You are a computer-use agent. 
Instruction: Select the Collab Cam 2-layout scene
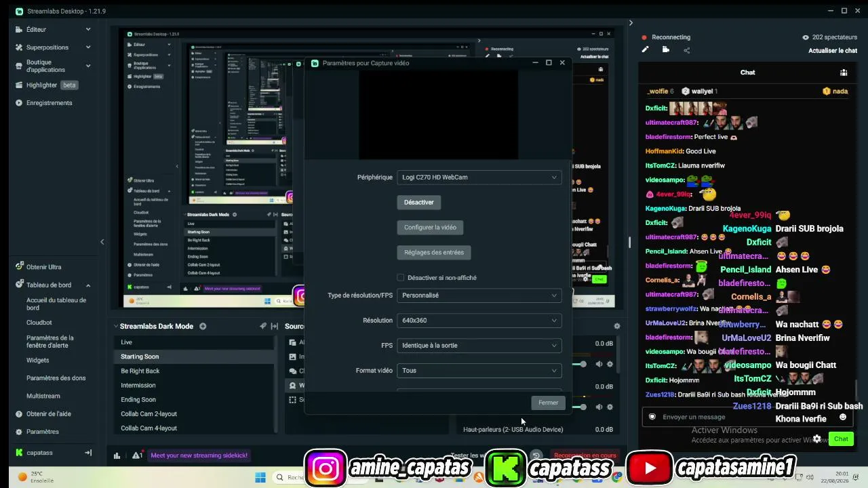195,414
